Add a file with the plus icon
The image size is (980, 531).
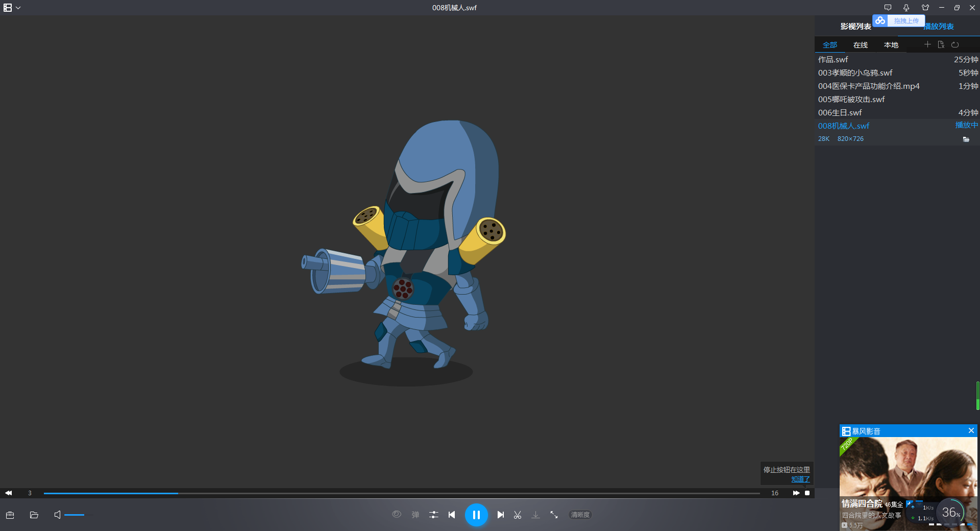tap(927, 44)
